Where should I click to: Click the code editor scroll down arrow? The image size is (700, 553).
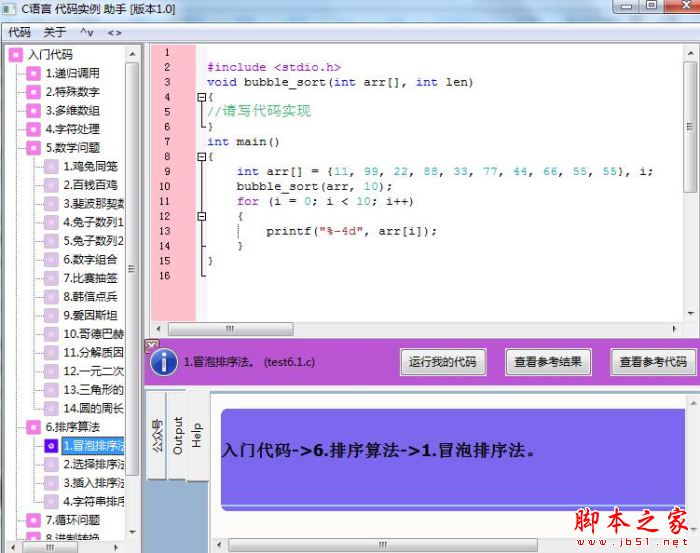691,313
